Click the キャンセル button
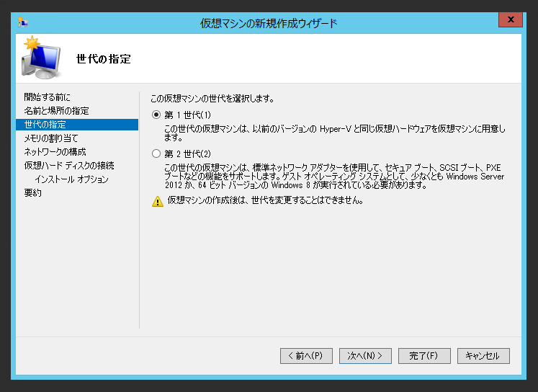 (x=483, y=356)
